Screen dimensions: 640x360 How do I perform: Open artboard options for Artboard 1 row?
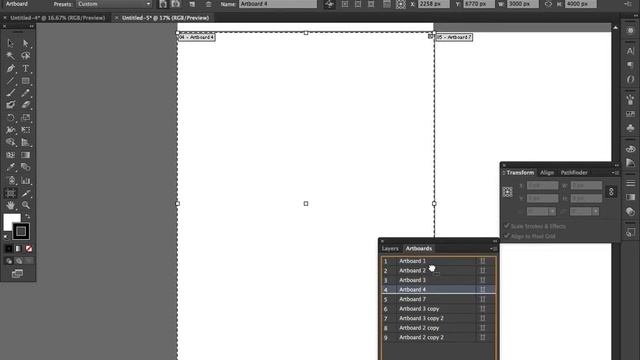[x=482, y=261]
